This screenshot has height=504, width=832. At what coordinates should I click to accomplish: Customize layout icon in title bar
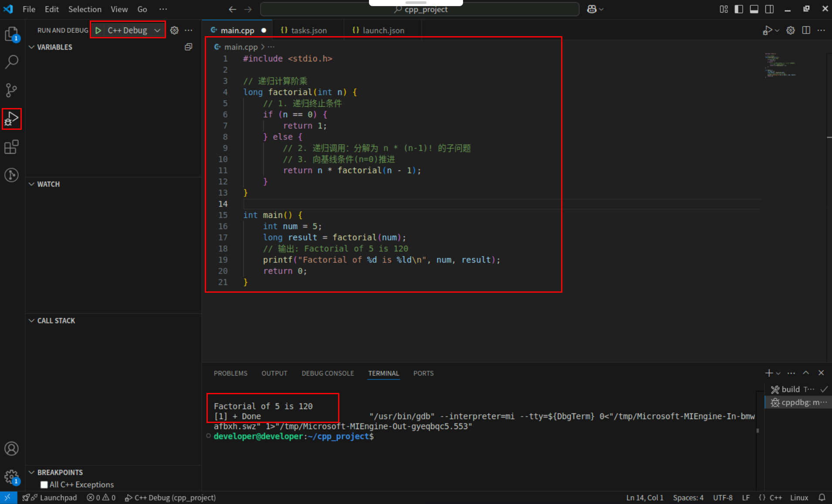pos(724,9)
